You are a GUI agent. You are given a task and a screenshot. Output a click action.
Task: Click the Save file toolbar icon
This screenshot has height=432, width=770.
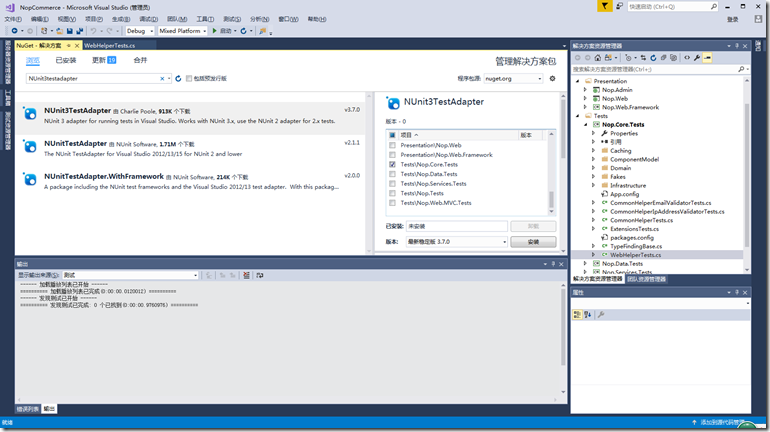click(70, 31)
